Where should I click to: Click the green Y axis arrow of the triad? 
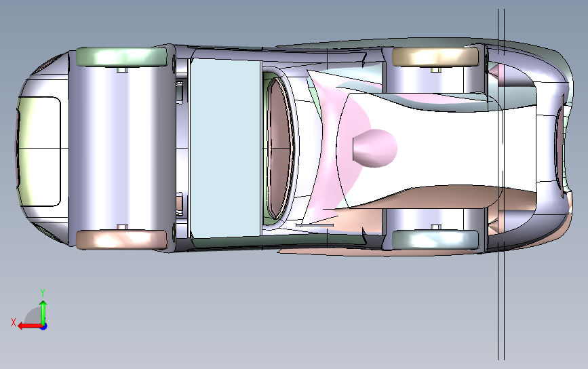point(43,312)
